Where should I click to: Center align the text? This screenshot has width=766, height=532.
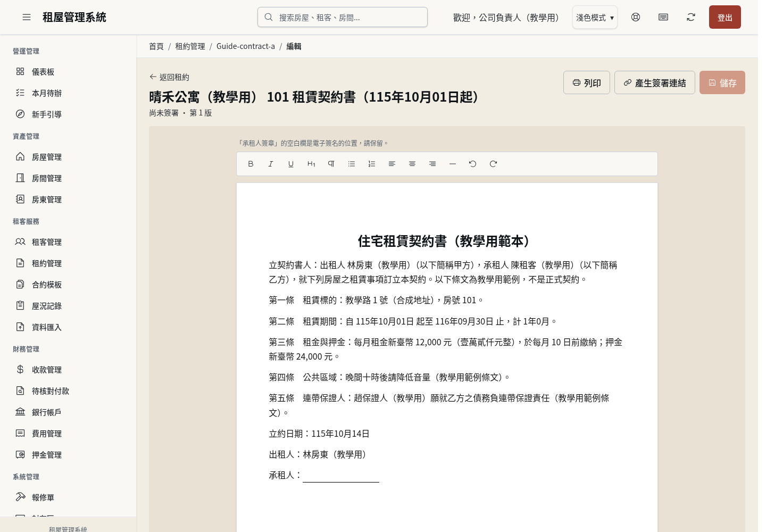click(x=412, y=164)
